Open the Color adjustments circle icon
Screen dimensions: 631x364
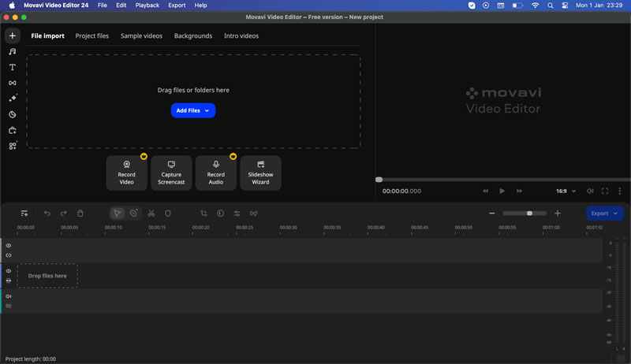220,214
